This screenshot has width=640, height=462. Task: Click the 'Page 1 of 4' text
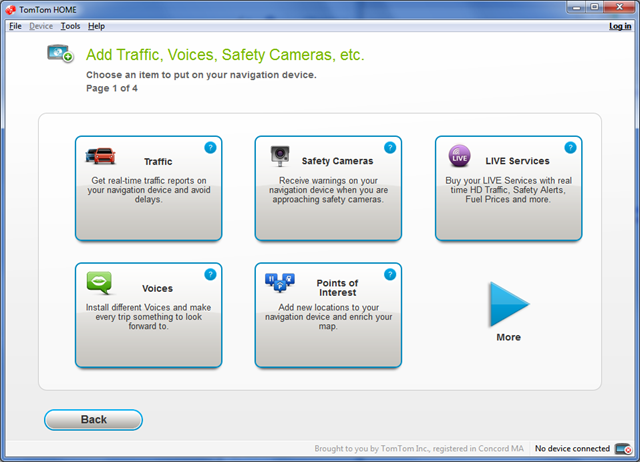tap(112, 89)
